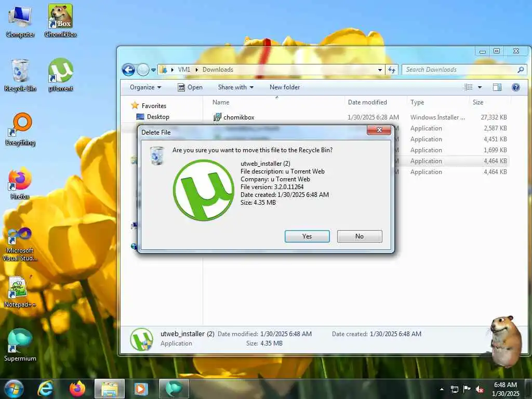Select the Explorer folder taskbar button

pyautogui.click(x=110, y=389)
